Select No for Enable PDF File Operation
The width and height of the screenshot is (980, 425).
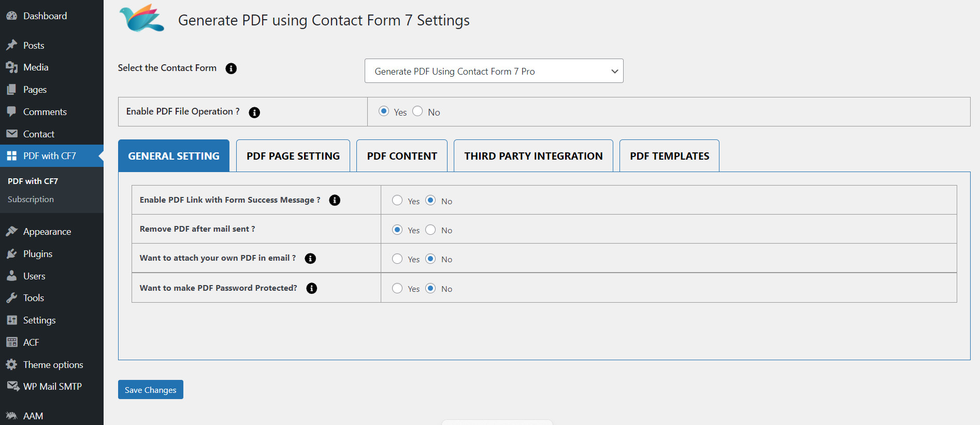tap(417, 111)
